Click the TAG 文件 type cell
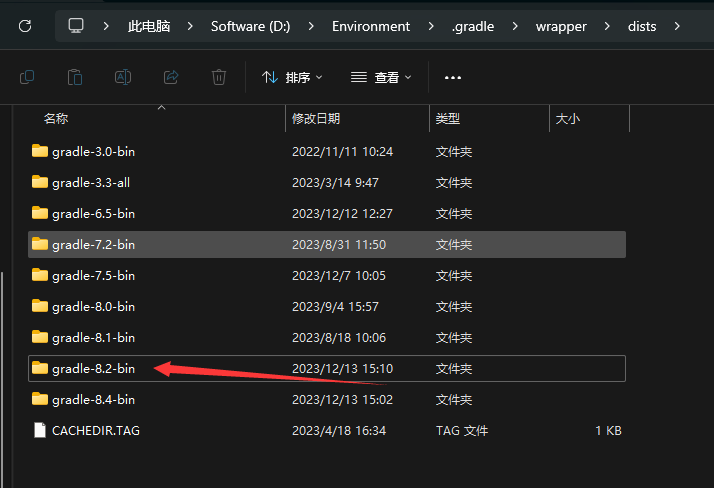714x488 pixels. click(462, 430)
